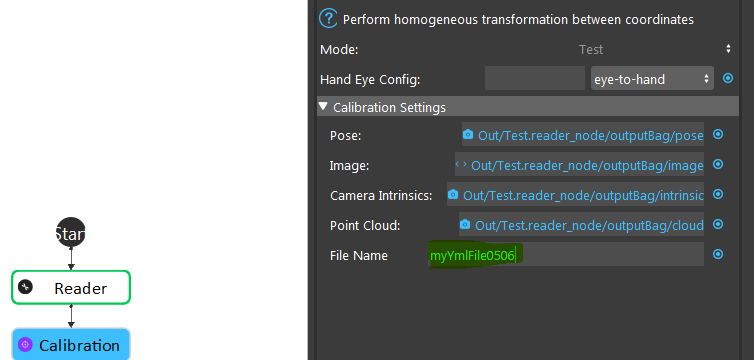Toggle the Camera Intrinsics radio button
754x360 pixels.
pos(717,194)
